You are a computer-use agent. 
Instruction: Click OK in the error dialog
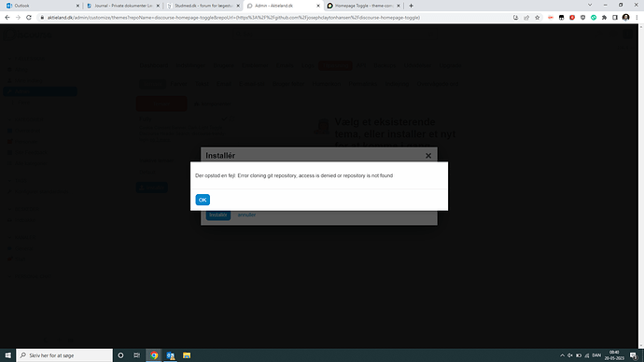coord(203,200)
